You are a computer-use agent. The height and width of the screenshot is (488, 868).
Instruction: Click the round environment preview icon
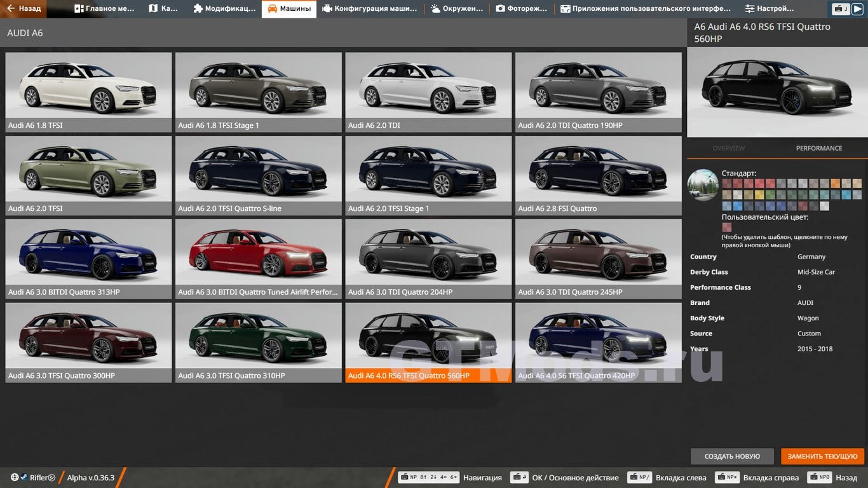703,185
